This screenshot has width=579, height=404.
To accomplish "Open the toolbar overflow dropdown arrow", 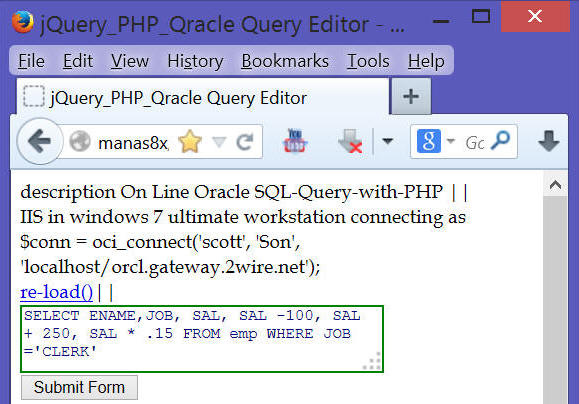I will [x=387, y=141].
